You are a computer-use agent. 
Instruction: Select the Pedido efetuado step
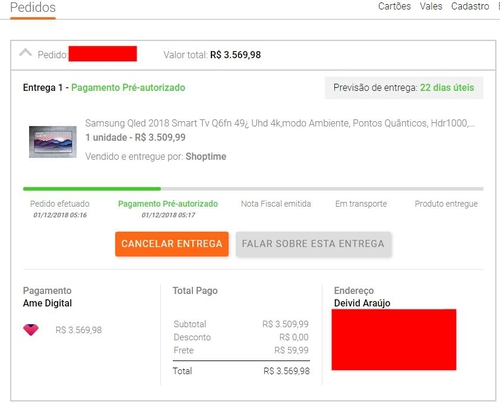tap(60, 209)
